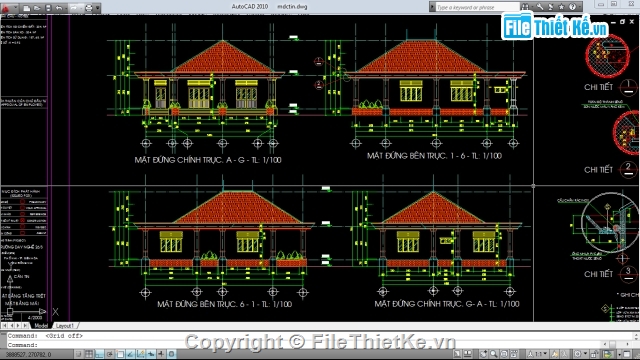640x360 pixels.
Task: Switch to the Model tab
Action: (x=41, y=326)
